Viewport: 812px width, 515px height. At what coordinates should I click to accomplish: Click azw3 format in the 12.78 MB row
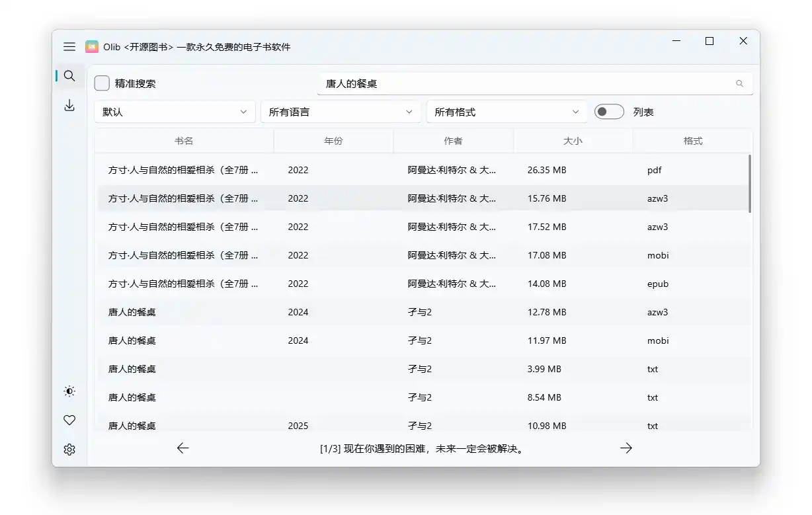(x=658, y=312)
